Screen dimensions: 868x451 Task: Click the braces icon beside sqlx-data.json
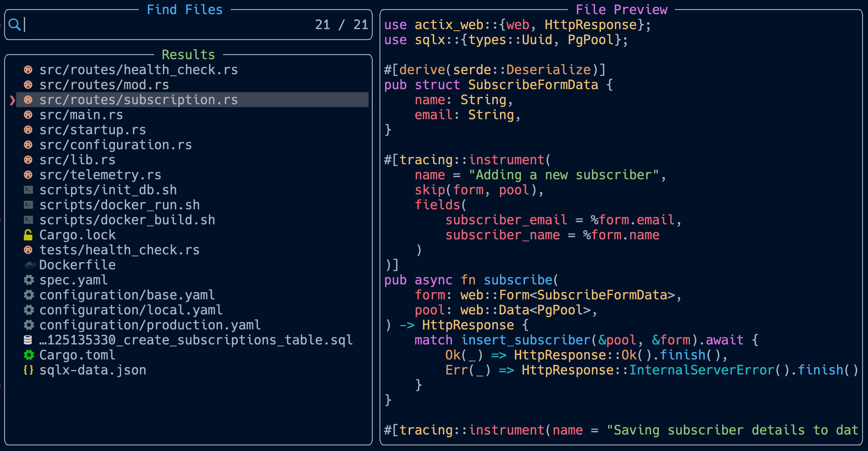pyautogui.click(x=28, y=370)
